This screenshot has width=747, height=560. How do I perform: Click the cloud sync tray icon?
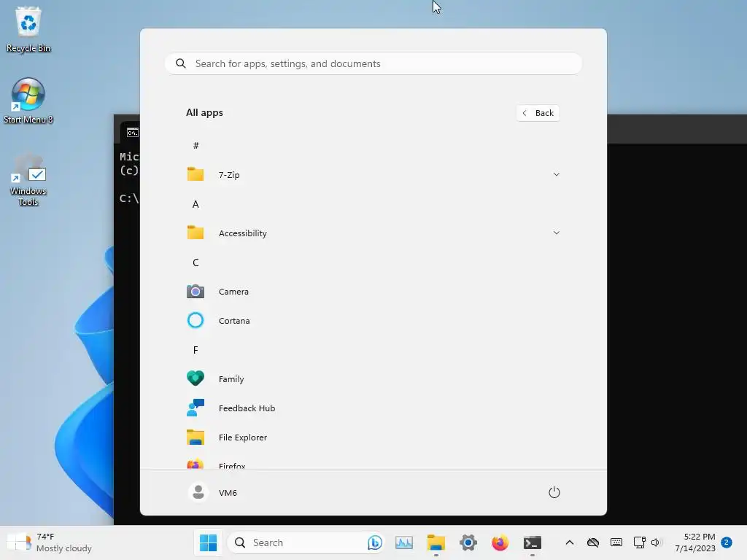tap(592, 542)
